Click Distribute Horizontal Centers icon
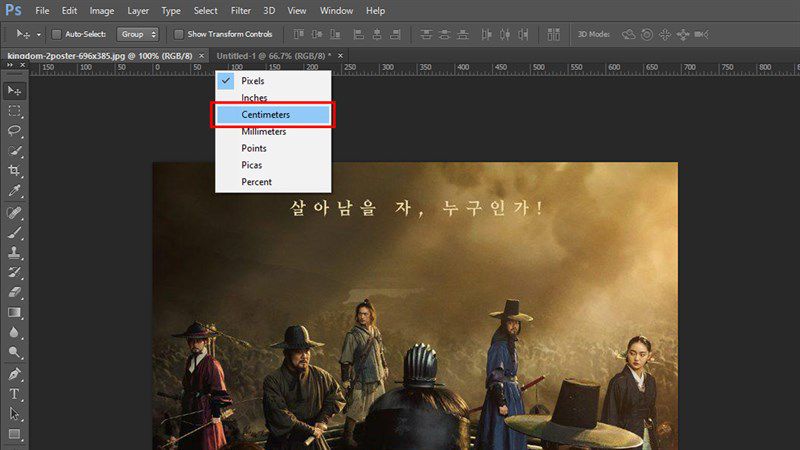800x450 pixels. [x=505, y=34]
